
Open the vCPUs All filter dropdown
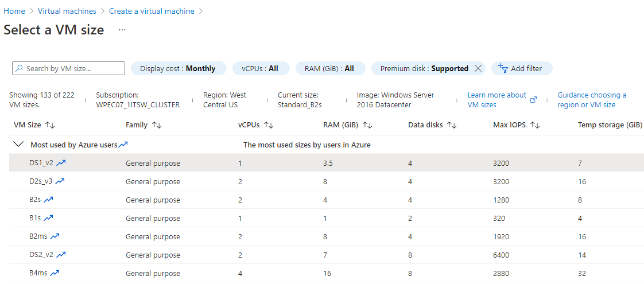pyautogui.click(x=261, y=68)
